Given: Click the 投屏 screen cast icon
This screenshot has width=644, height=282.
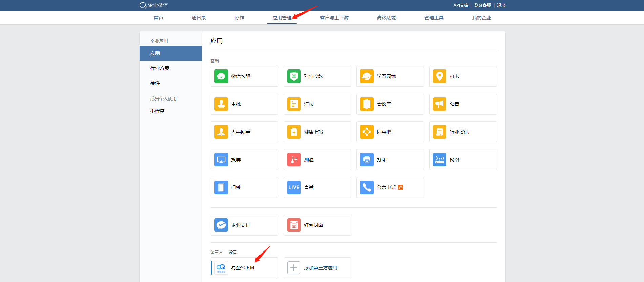Looking at the screenshot, I should (x=221, y=160).
